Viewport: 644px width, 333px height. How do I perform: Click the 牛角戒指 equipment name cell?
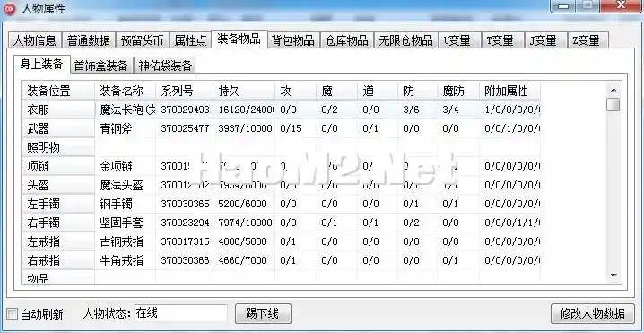(x=126, y=260)
